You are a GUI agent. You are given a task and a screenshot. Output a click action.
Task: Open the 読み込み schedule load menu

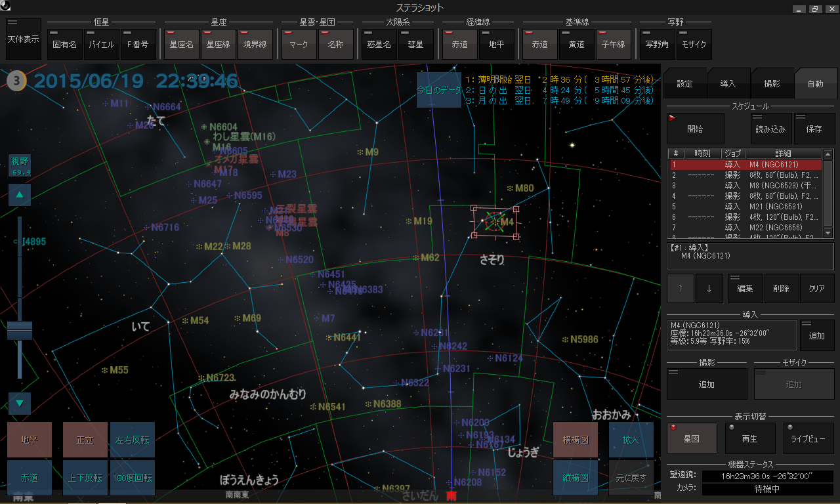tap(770, 129)
